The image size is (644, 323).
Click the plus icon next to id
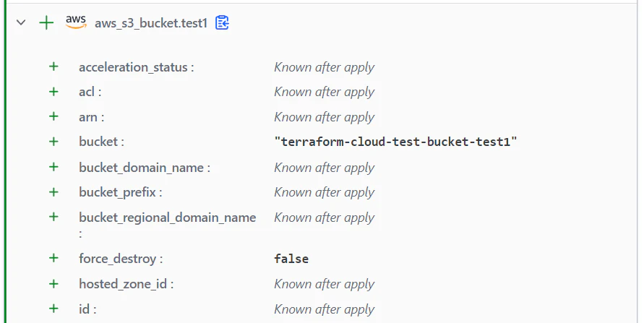click(53, 309)
